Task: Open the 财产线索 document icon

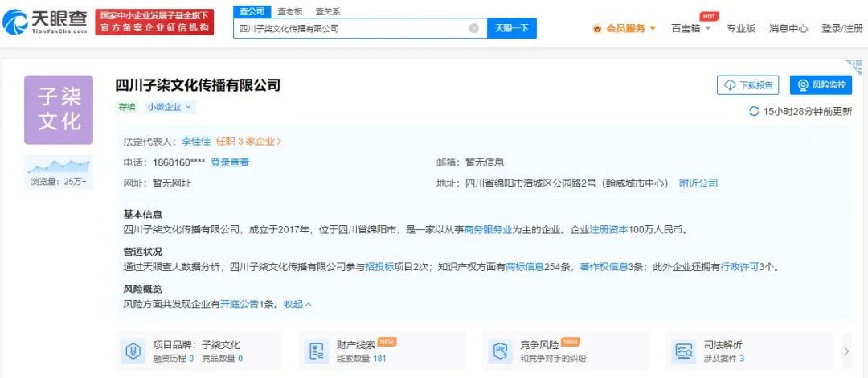Action: 314,351
